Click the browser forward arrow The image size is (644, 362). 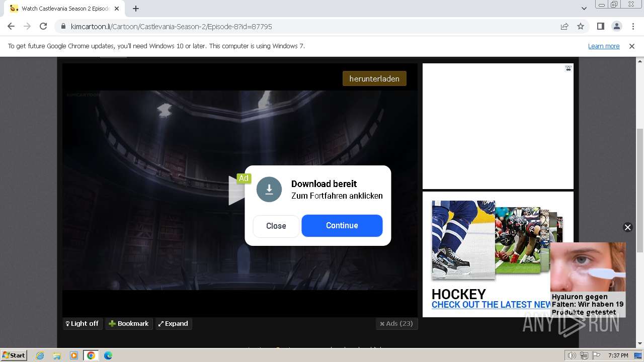click(x=27, y=26)
